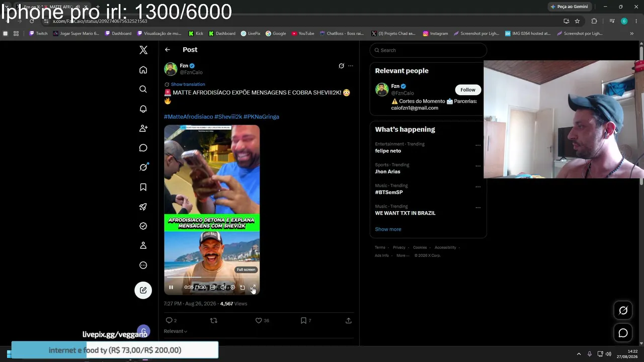Image resolution: width=644 pixels, height=362 pixels.
Task: Click Peça ao Gemini button
Action: 569,7
